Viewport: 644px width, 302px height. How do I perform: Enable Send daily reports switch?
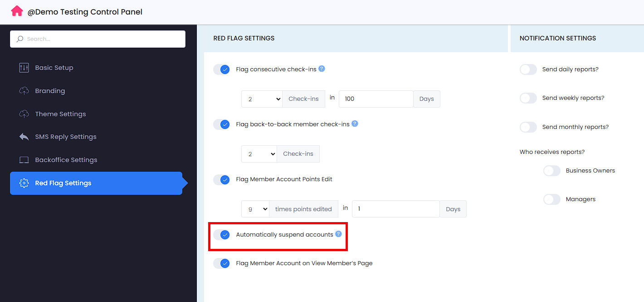pos(528,69)
